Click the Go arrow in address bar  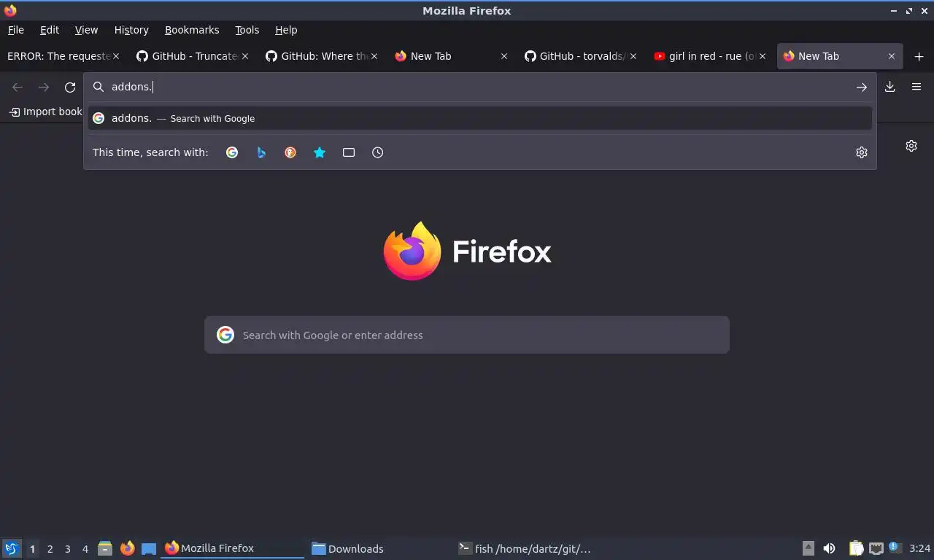(x=862, y=87)
